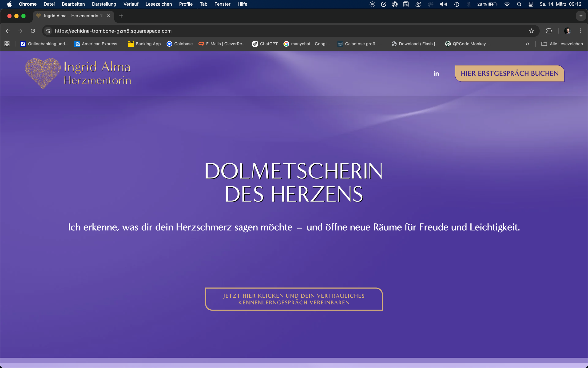Click the Kennenlerngespräch vereinbaren button
Image resolution: width=588 pixels, height=368 pixels.
pos(294,299)
